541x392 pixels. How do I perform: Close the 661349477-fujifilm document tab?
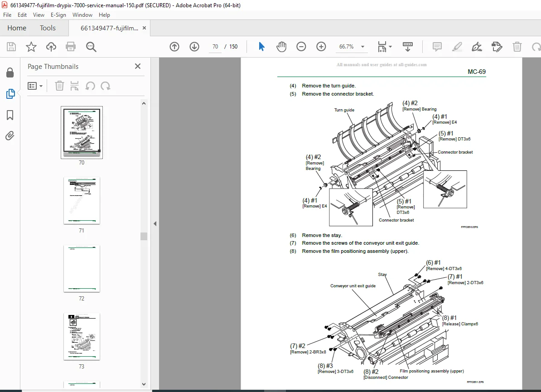pos(144,28)
